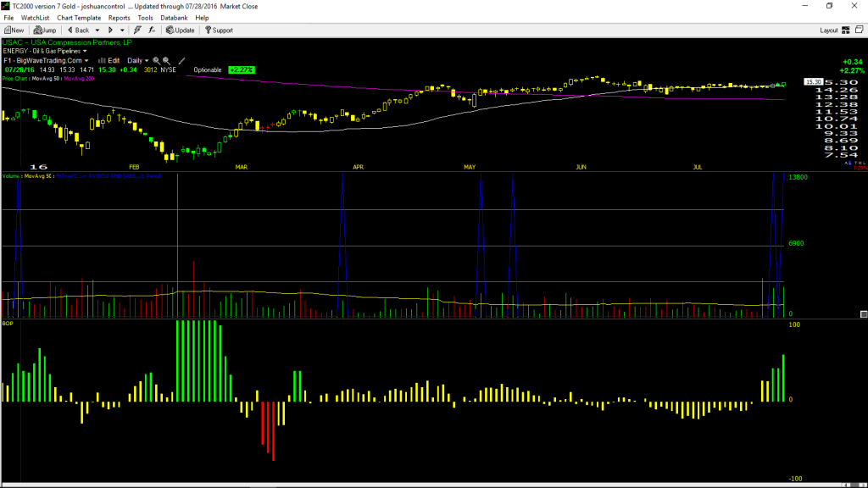868x488 pixels.
Task: Open the File menu
Action: (x=8, y=18)
